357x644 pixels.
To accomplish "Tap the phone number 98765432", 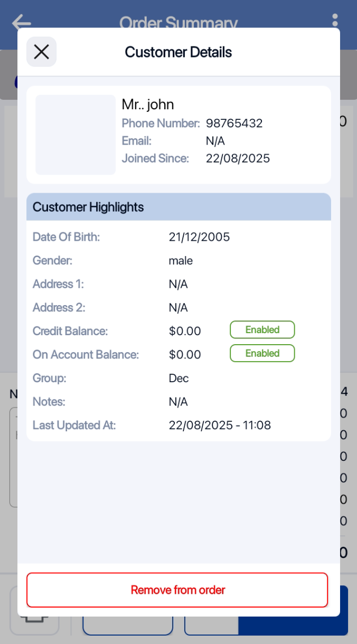I will pos(234,124).
